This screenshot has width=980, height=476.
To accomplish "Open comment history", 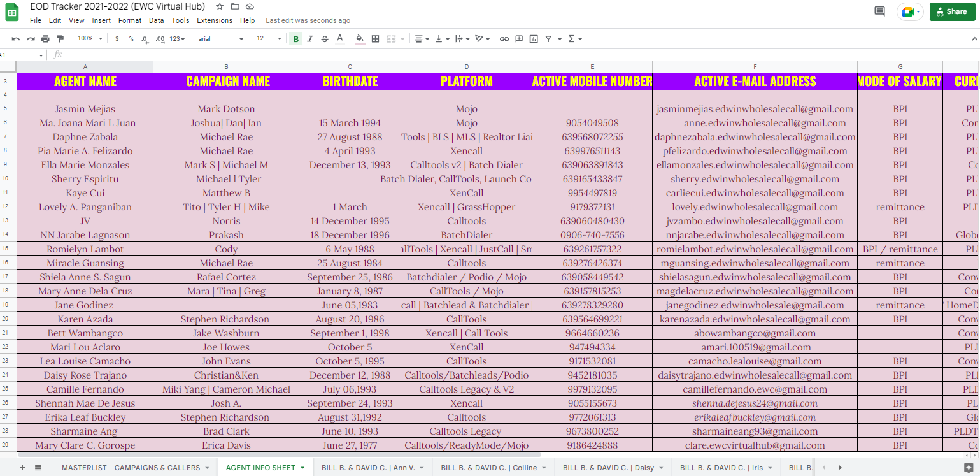I will [880, 11].
